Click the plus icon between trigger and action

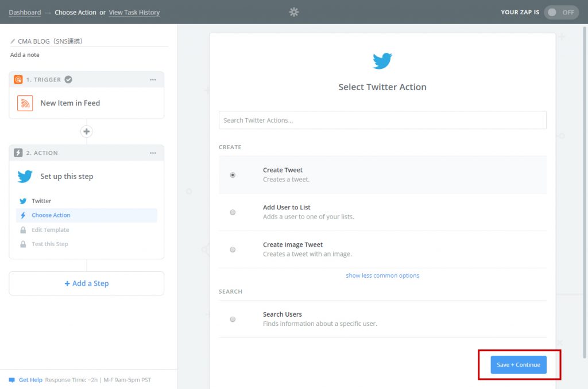coord(87,131)
